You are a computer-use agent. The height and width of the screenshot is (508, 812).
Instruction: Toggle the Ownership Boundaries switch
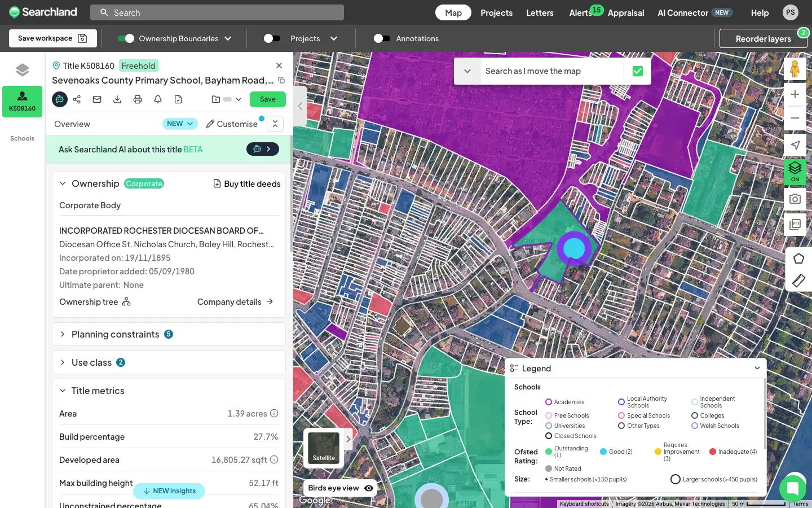[x=126, y=38]
